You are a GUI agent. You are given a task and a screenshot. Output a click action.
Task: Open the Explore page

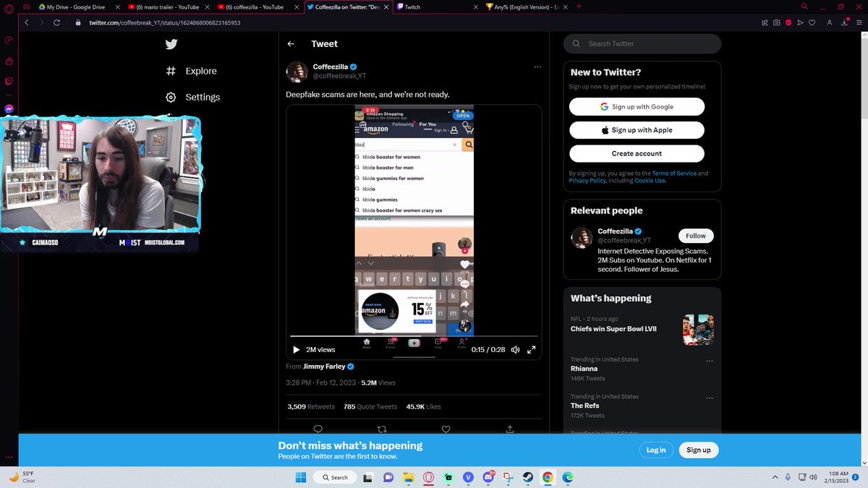[x=192, y=71]
